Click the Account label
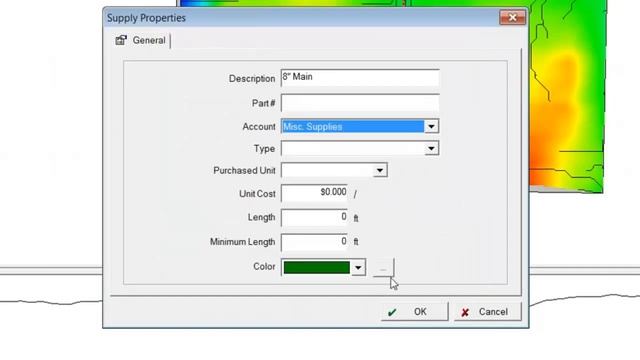This screenshot has height=360, width=640. pos(259,127)
